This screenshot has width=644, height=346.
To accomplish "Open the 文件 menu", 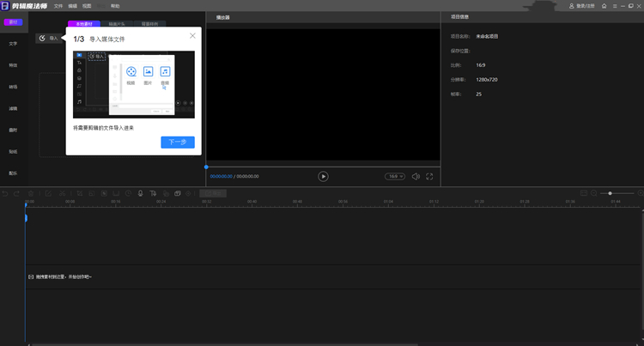I will click(x=58, y=6).
